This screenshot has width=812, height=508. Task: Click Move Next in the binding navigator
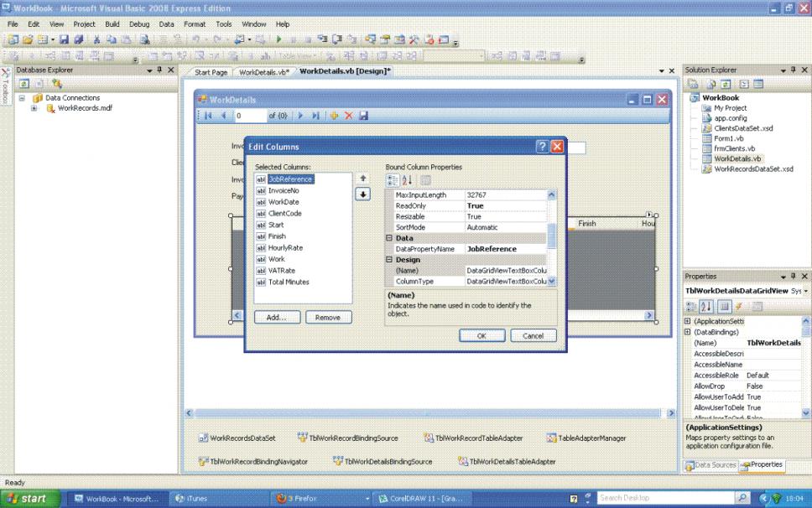(x=300, y=116)
